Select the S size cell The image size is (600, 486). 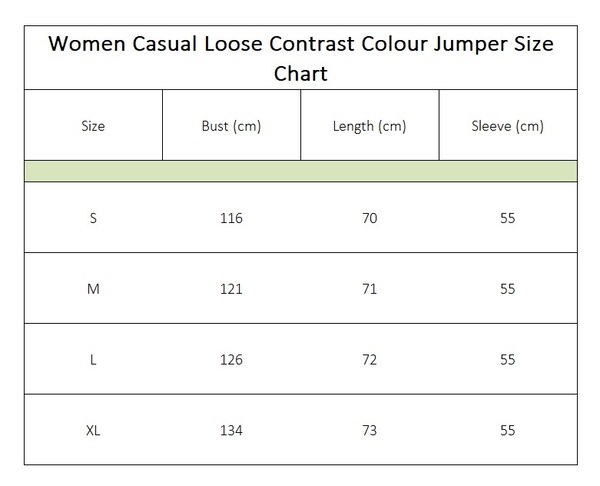(93, 218)
